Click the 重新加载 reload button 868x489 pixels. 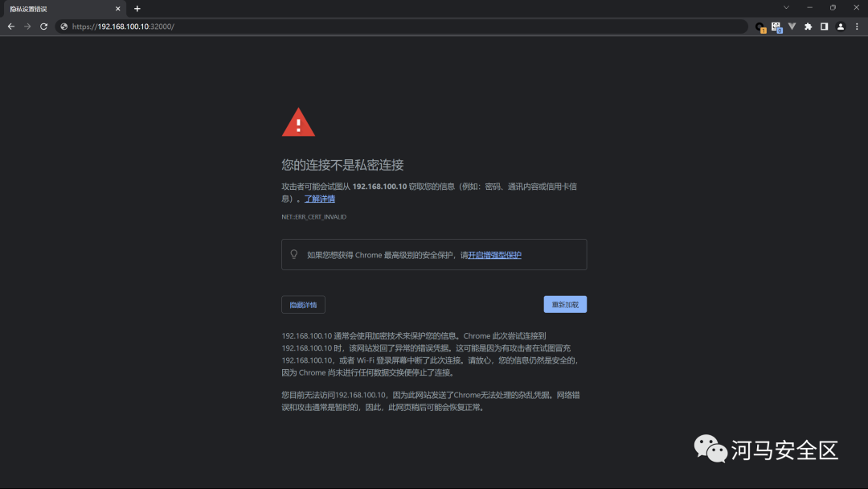point(565,303)
